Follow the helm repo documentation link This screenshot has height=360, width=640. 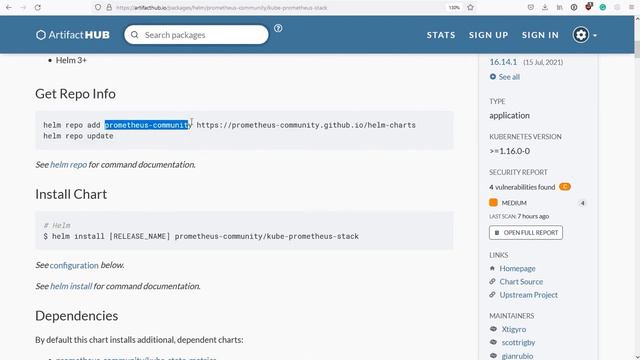point(68,164)
